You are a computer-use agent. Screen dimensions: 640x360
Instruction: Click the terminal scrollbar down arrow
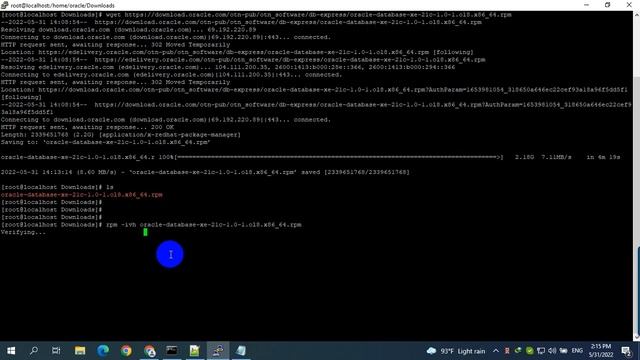click(x=636, y=337)
